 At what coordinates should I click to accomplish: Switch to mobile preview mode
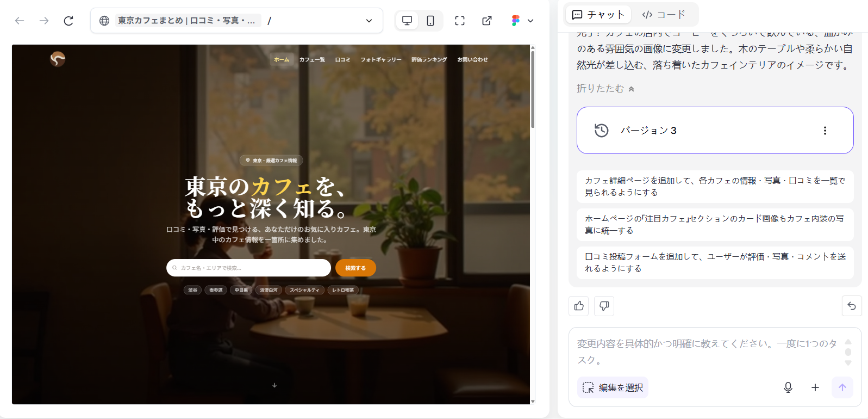tap(430, 21)
